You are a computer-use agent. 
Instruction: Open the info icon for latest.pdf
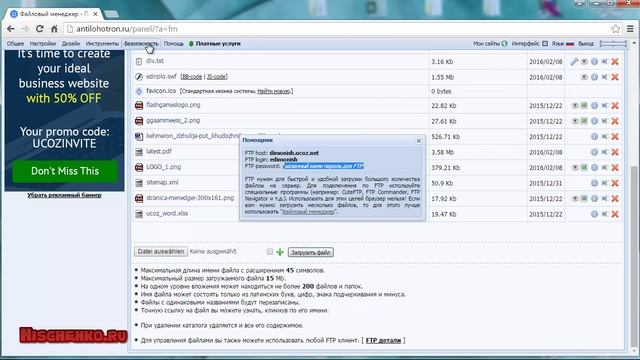[x=594, y=152]
